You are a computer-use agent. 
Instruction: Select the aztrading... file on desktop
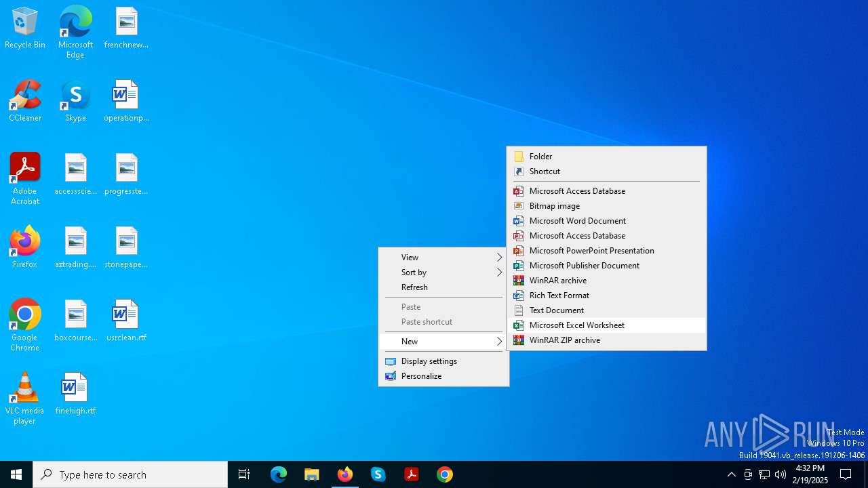[75, 248]
